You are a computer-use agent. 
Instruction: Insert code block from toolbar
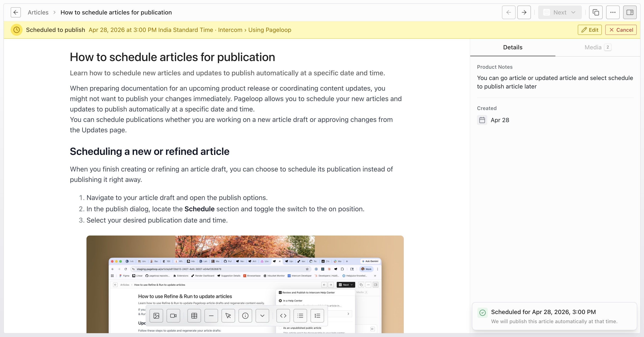click(x=283, y=316)
